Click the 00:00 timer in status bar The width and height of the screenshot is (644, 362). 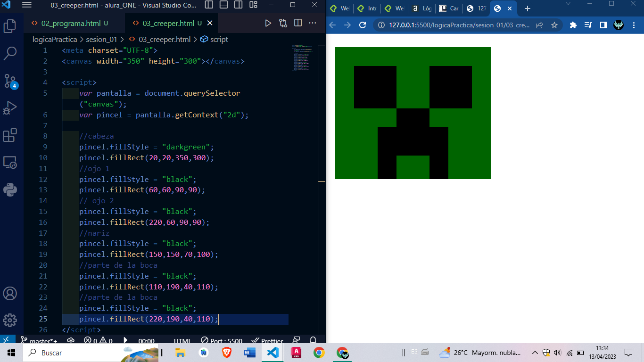coord(146,341)
